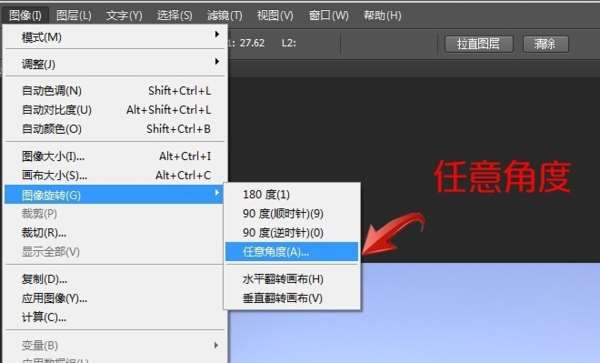Image resolution: width=600 pixels, height=363 pixels.
Task: Open 画布大小(S)... dialog
Action: [114, 175]
